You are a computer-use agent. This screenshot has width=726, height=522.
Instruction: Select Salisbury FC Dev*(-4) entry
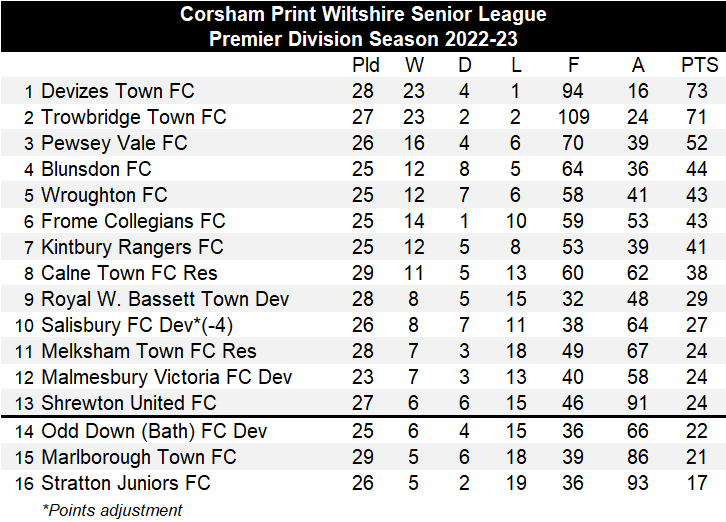pyautogui.click(x=138, y=325)
